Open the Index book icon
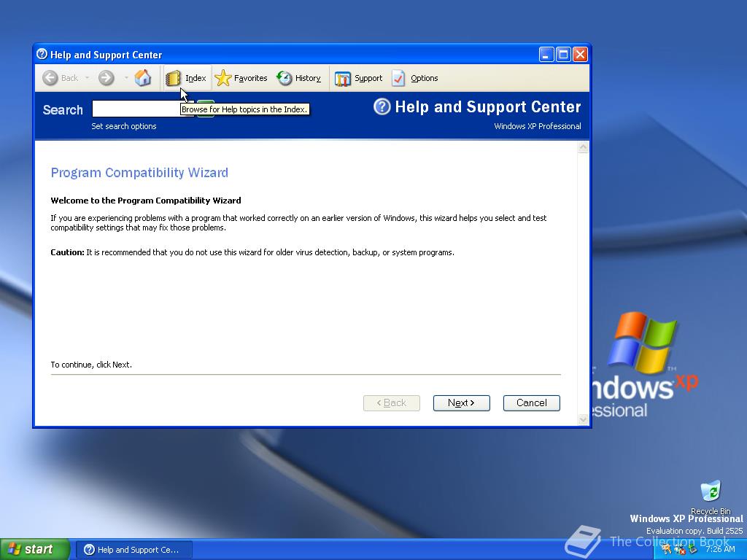The width and height of the screenshot is (747, 560). click(x=173, y=78)
